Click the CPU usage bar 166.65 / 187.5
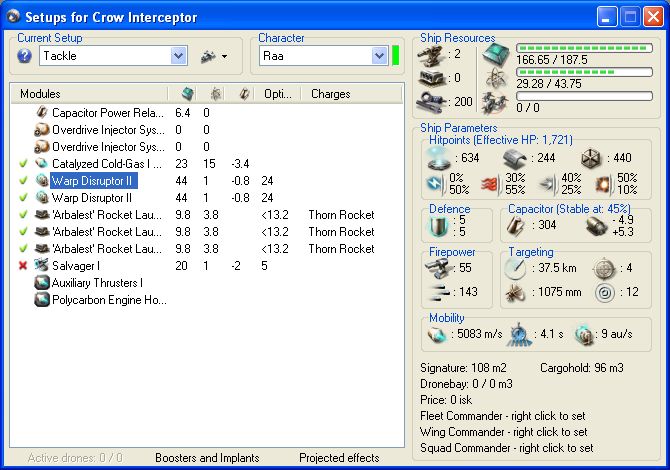 585,48
